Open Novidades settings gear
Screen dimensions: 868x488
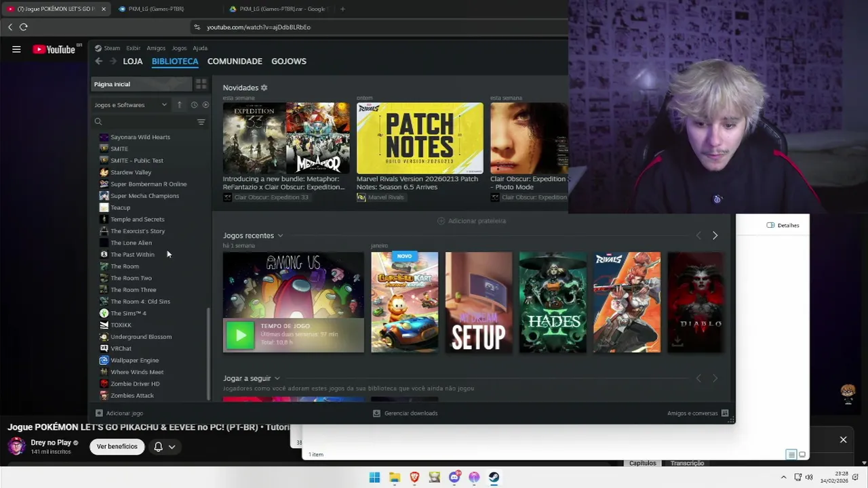click(264, 87)
